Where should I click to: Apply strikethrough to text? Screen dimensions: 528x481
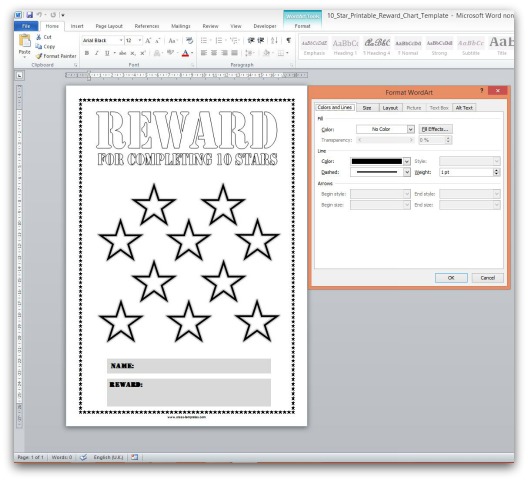123,53
